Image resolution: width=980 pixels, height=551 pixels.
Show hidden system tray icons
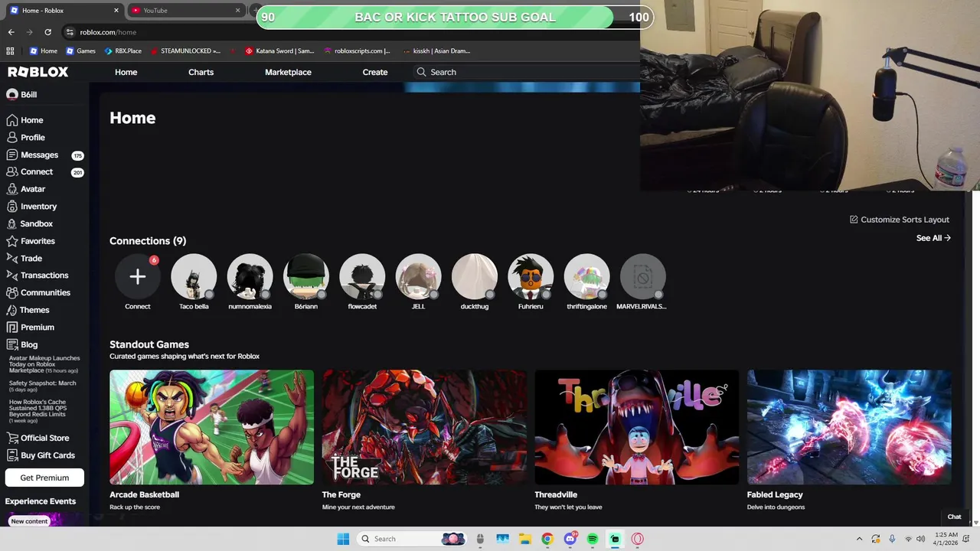point(859,539)
